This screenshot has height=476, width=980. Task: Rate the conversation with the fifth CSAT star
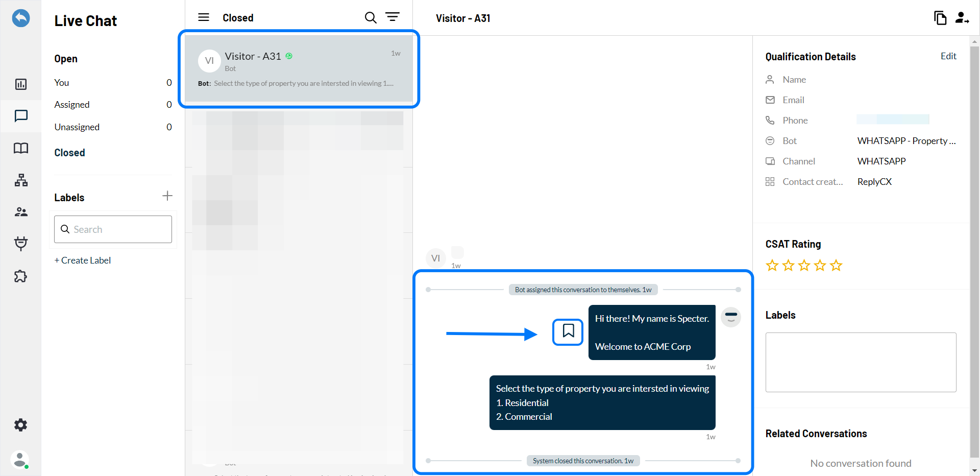836,266
